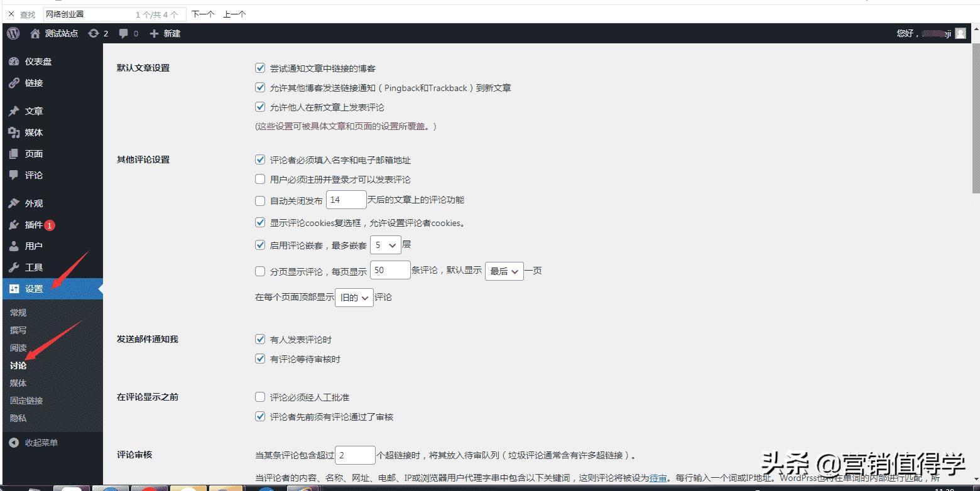Click the WordPress logo icon

tap(13, 33)
